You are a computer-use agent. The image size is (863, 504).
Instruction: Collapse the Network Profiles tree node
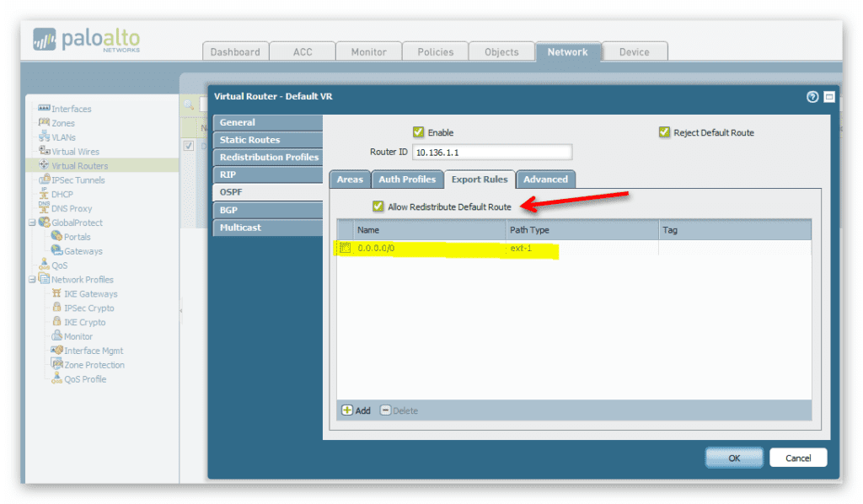tap(32, 280)
